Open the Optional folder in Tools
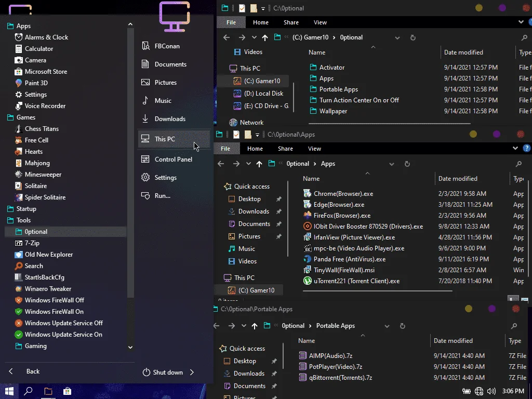Image resolution: width=532 pixels, height=399 pixels. (x=65, y=232)
